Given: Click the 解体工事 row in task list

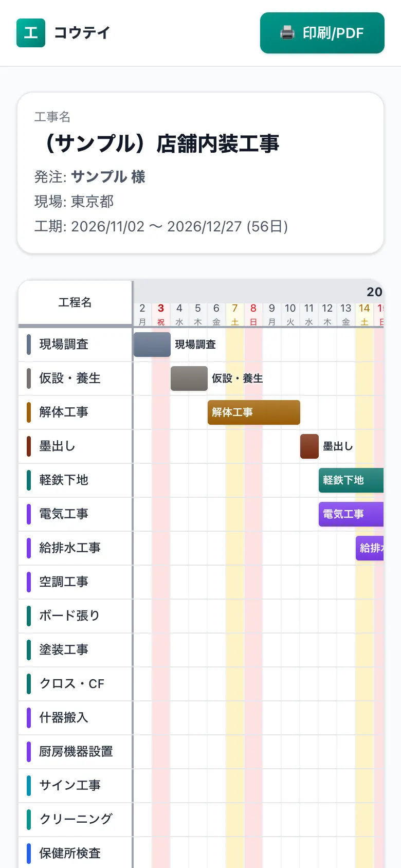Looking at the screenshot, I should [x=76, y=412].
